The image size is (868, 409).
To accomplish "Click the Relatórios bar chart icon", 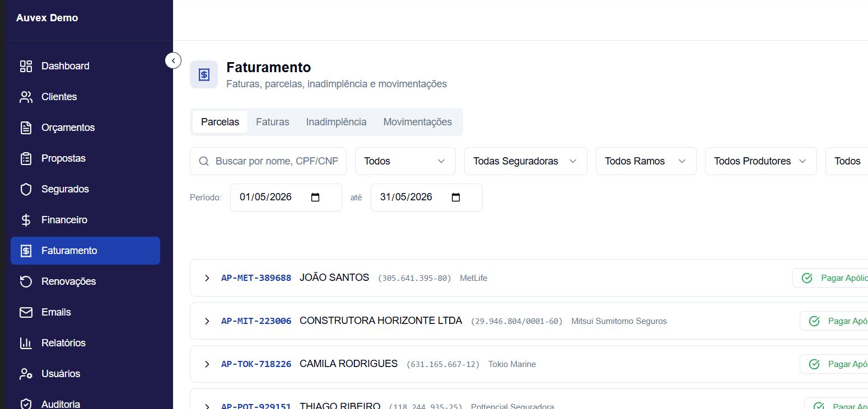I will 26,343.
